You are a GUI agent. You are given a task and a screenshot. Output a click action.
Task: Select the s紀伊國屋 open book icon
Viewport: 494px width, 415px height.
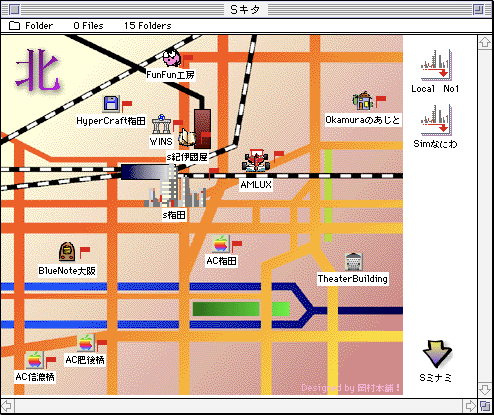[x=187, y=137]
